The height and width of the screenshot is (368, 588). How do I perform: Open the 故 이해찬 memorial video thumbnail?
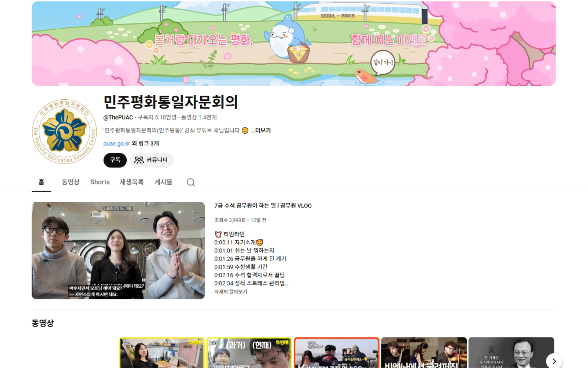coord(511,353)
